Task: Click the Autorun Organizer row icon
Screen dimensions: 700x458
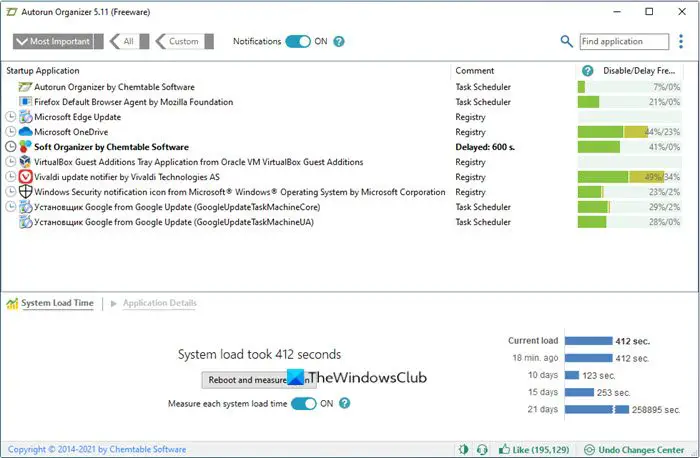Action: point(25,87)
